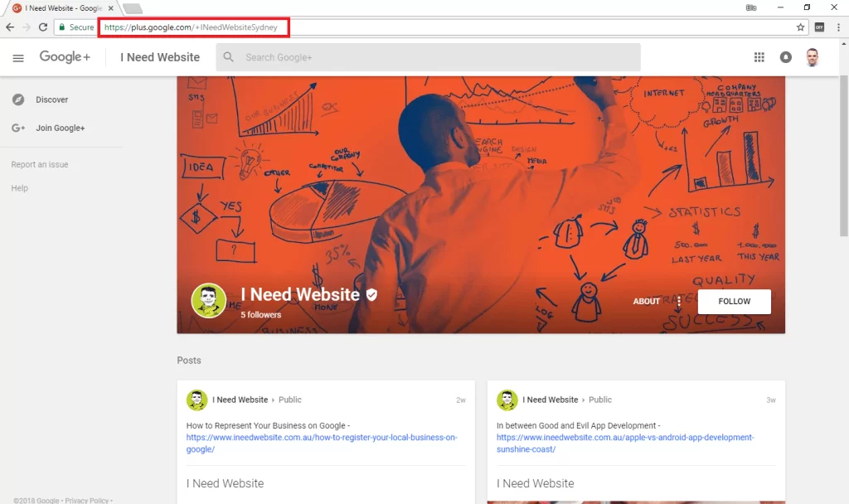Click the I Need Website author name on 2w post

click(240, 400)
